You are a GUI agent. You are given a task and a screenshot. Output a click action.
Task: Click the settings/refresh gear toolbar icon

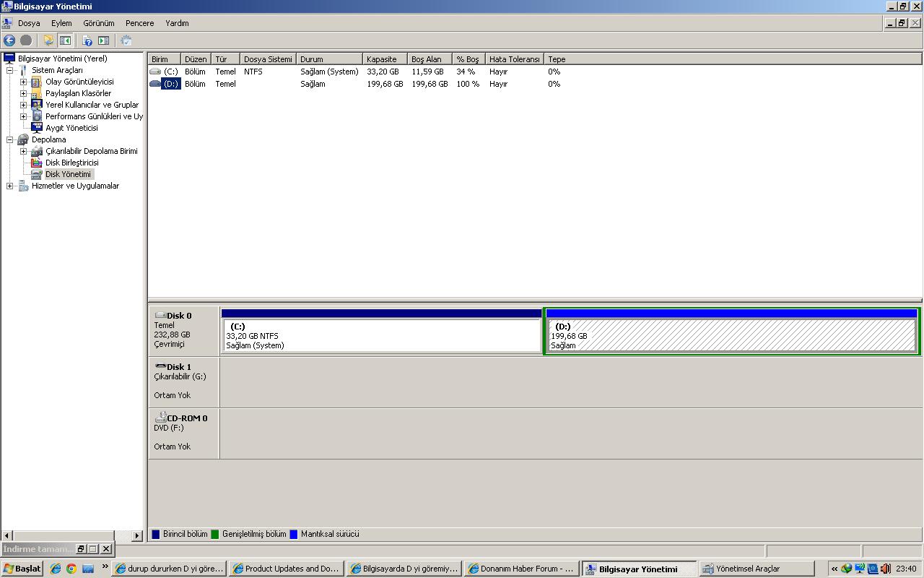[x=126, y=40]
